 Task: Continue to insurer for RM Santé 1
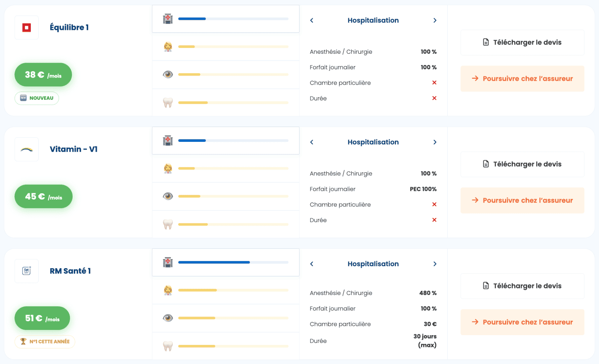[522, 322]
